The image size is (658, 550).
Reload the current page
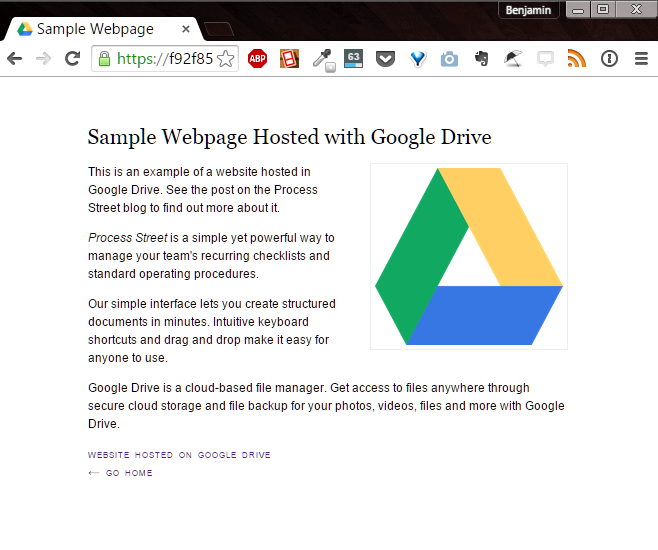tap(73, 59)
